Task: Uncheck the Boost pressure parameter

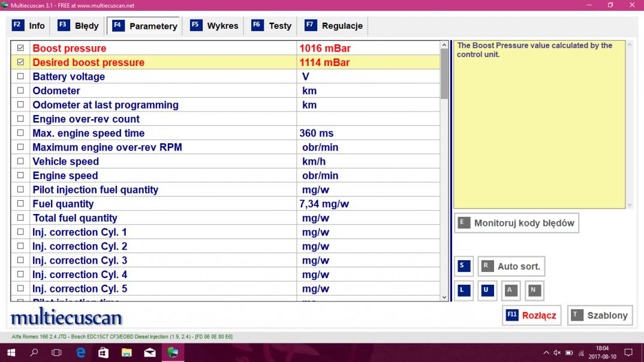Action: (x=21, y=48)
